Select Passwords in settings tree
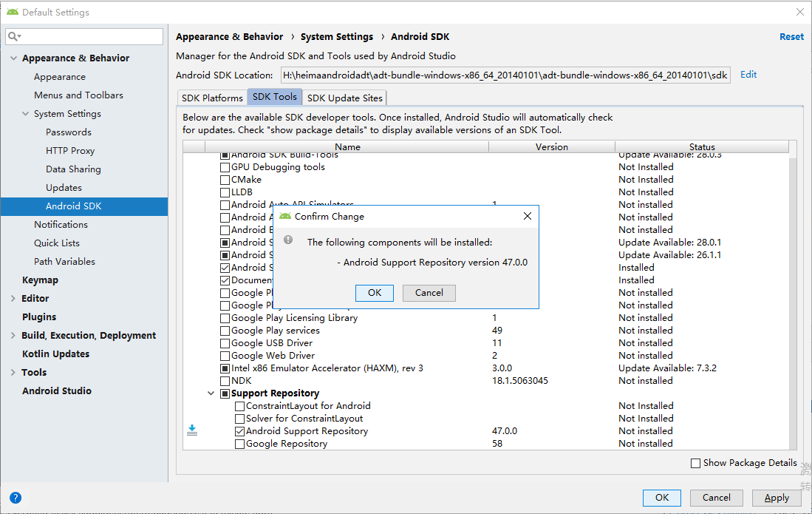 tap(69, 132)
